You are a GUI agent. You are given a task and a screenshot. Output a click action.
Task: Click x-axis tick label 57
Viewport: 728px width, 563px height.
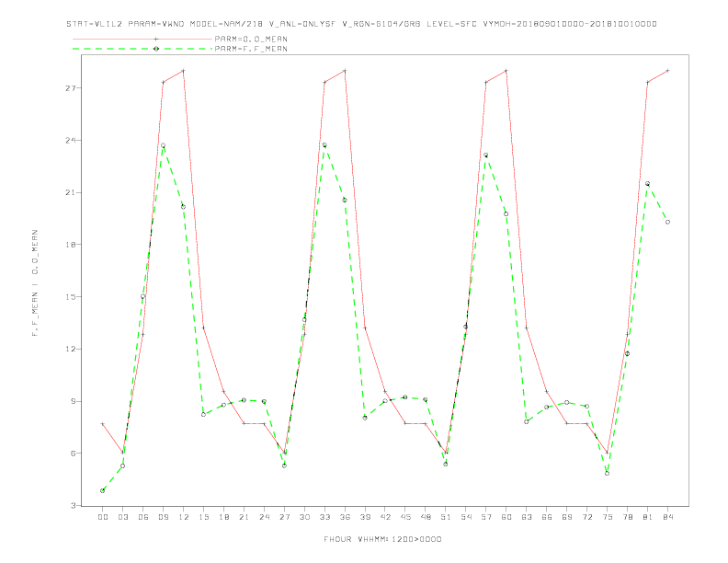click(x=486, y=517)
